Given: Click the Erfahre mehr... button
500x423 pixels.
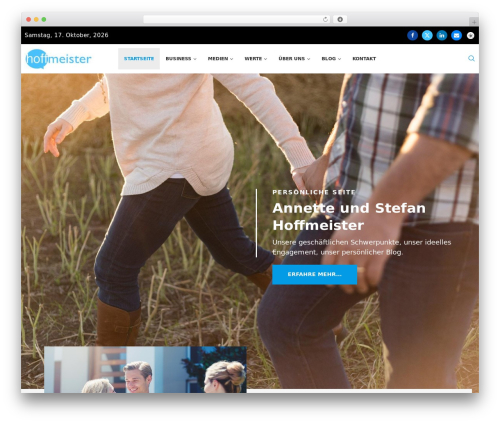Looking at the screenshot, I should click(314, 274).
